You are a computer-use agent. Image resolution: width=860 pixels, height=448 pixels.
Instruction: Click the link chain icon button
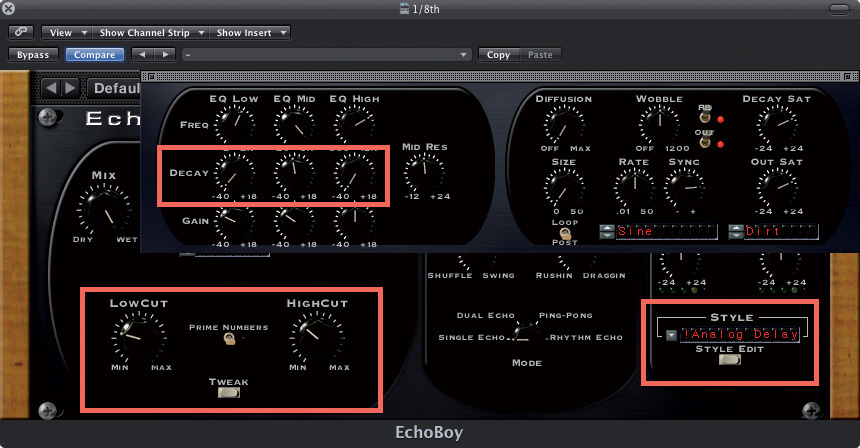pos(21,32)
